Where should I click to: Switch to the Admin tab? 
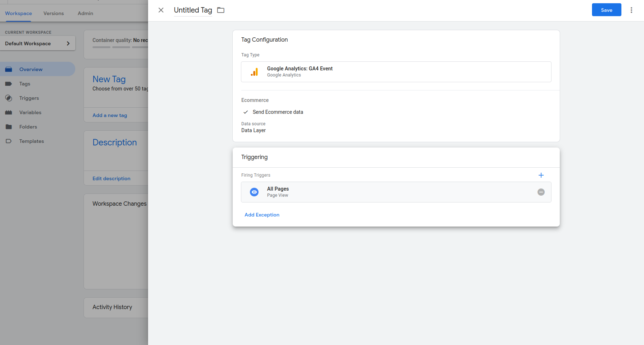[85, 13]
